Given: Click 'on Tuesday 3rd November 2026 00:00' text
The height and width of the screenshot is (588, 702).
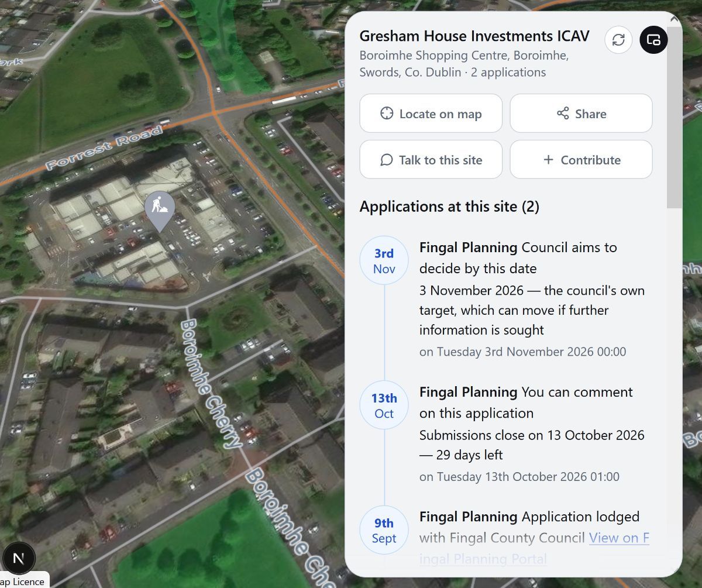Looking at the screenshot, I should point(522,352).
